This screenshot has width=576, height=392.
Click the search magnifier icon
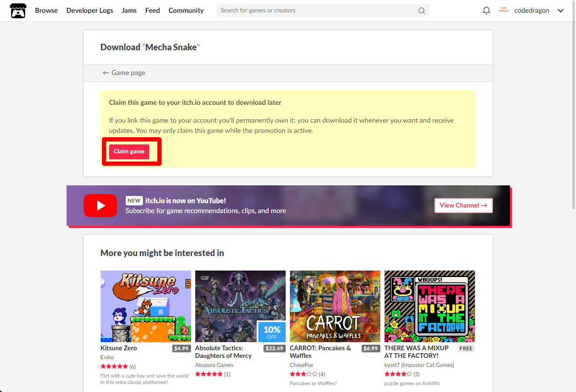click(421, 11)
